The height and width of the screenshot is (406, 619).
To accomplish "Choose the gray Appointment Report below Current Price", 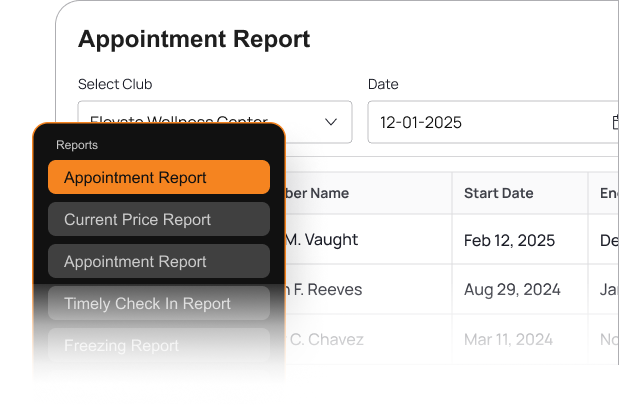I will [x=159, y=262].
